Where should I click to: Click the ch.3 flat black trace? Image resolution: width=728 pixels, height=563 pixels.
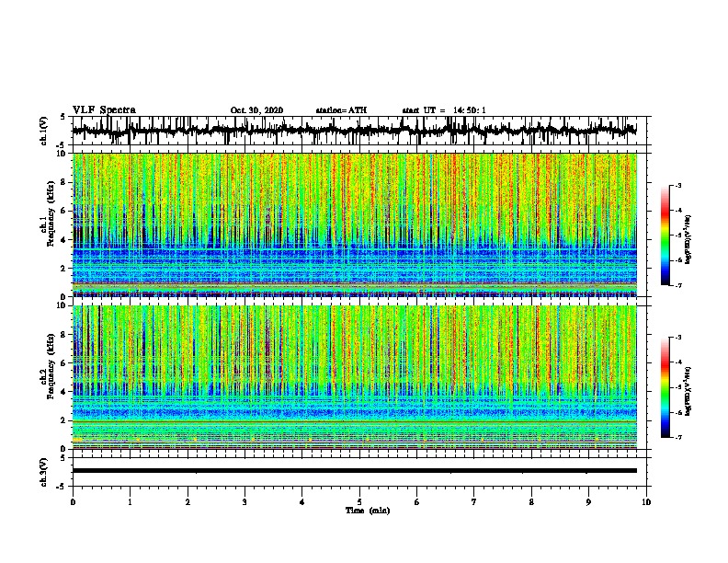click(x=355, y=471)
